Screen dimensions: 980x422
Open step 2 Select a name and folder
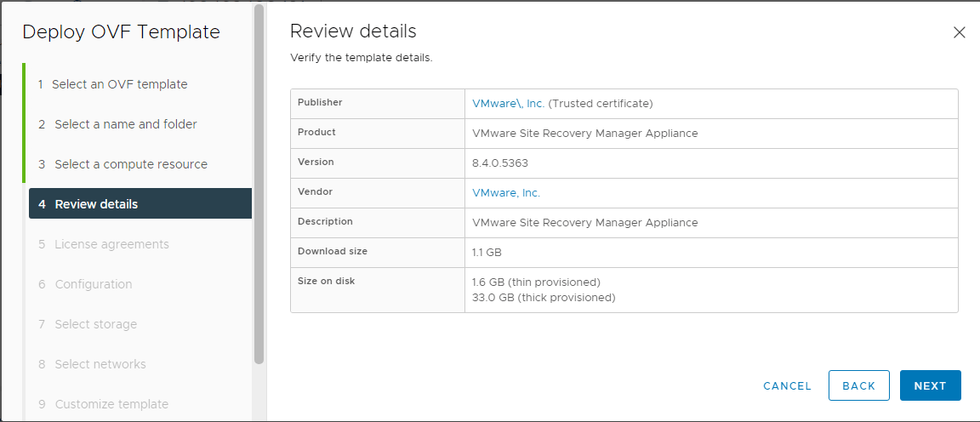[117, 124]
